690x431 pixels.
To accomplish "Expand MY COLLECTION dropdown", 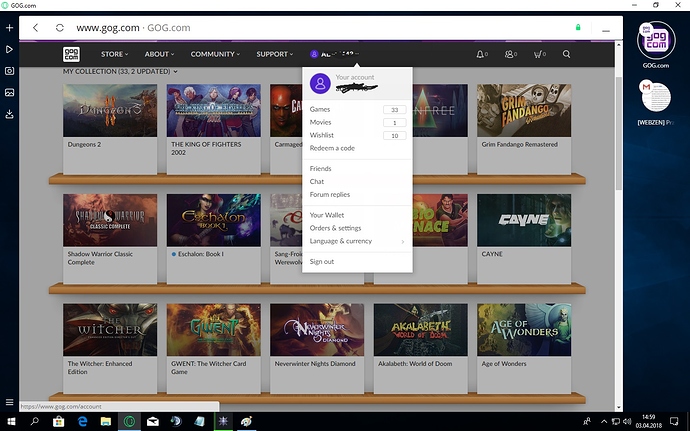I will coord(120,71).
